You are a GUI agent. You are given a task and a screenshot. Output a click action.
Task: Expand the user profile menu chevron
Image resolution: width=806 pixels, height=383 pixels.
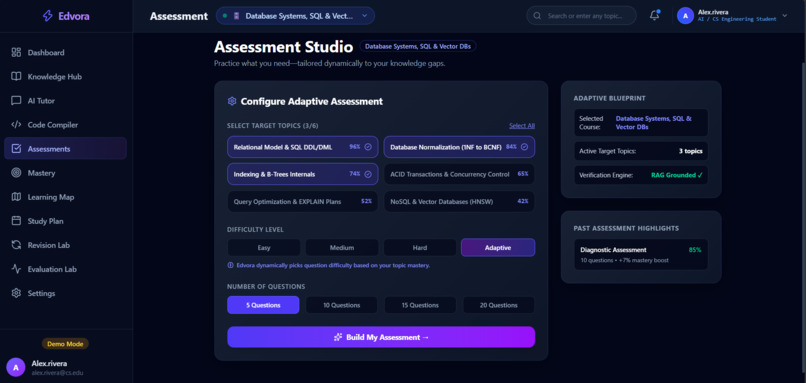pos(784,16)
